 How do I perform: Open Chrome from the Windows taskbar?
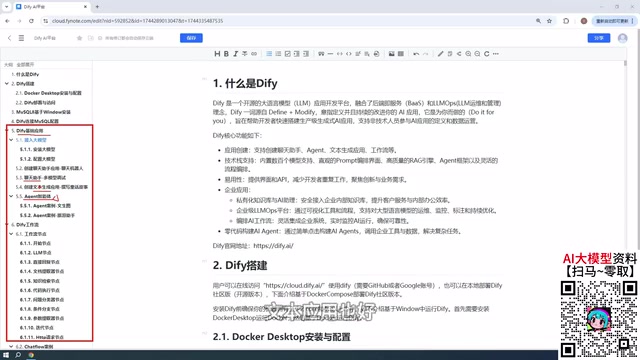pyautogui.click(x=31, y=355)
